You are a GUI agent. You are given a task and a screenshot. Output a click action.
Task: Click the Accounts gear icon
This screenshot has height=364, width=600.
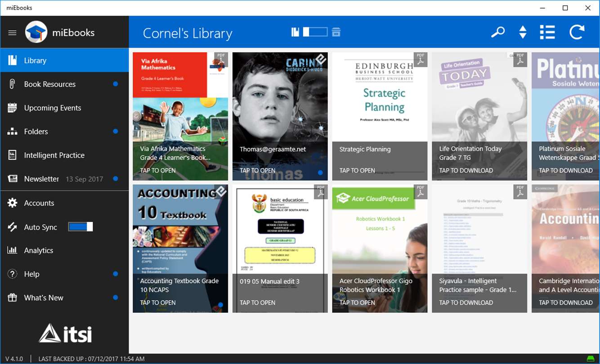coord(12,203)
